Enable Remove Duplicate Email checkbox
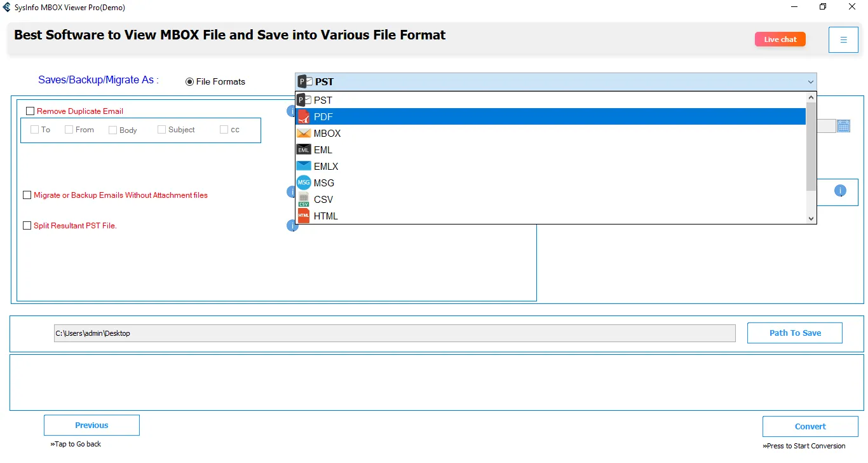The image size is (868, 463). (x=30, y=111)
